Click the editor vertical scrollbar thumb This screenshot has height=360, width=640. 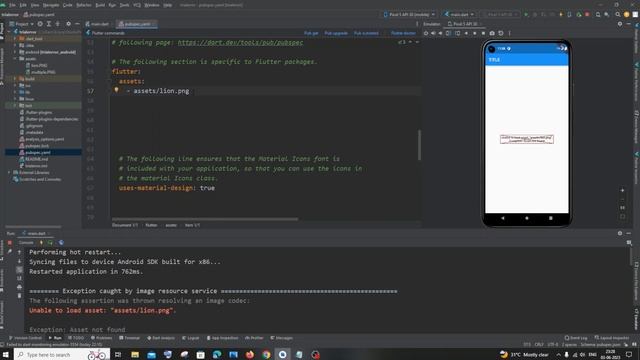(x=419, y=145)
